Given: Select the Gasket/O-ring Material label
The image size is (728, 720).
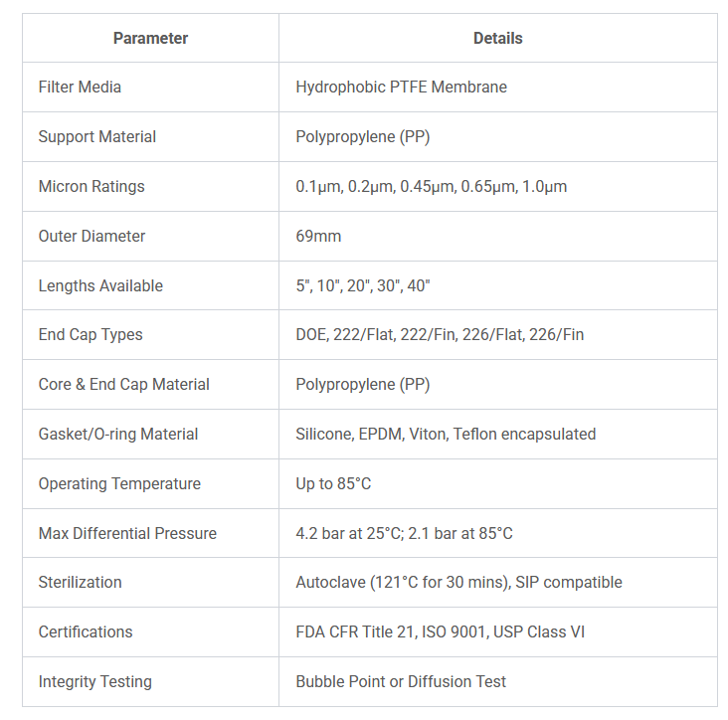Looking at the screenshot, I should 118,434.
